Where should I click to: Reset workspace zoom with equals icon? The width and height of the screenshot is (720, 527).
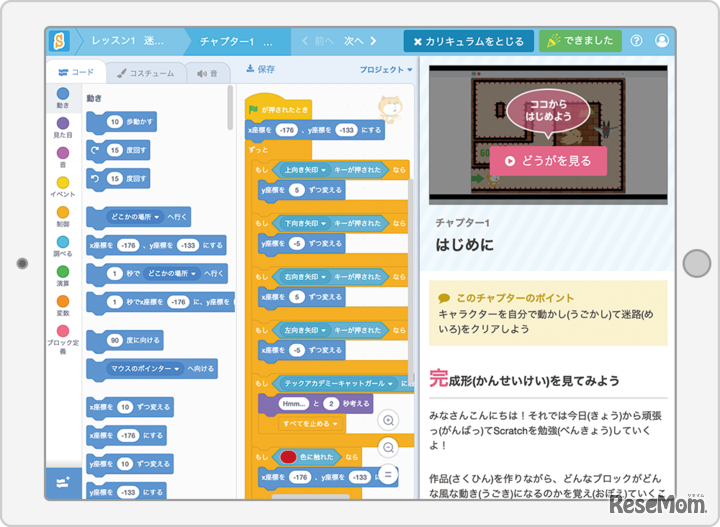(x=388, y=475)
